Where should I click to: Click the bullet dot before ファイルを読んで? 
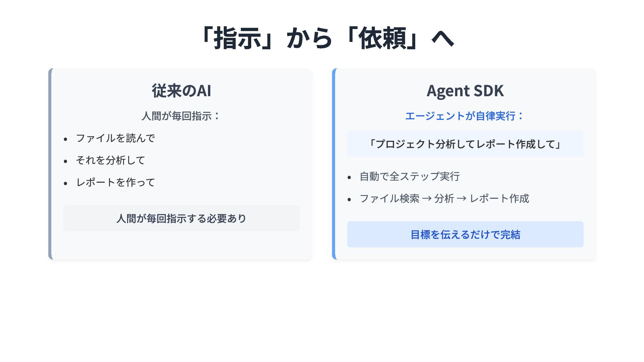point(65,139)
